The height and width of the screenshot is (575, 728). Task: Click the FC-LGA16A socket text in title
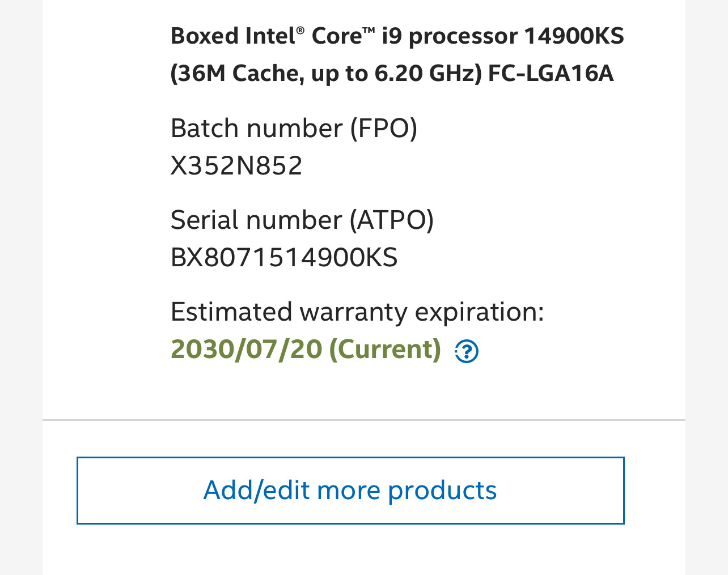(551, 74)
